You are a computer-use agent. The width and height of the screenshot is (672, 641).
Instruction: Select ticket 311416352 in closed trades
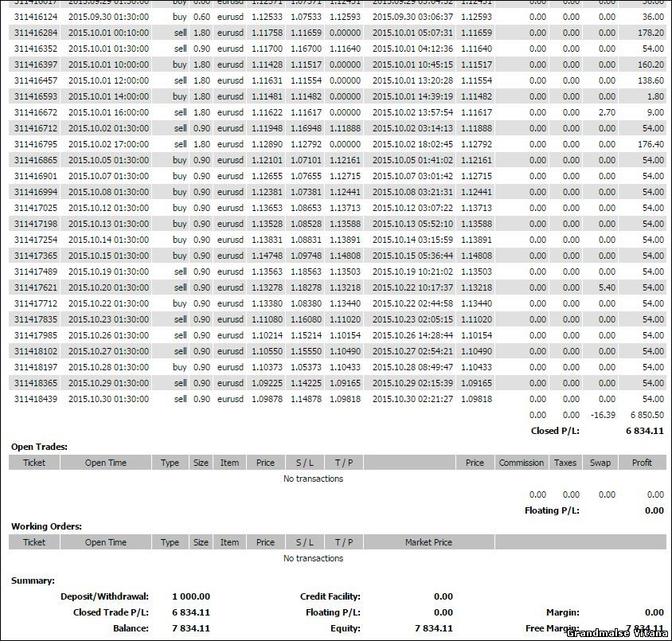36,49
